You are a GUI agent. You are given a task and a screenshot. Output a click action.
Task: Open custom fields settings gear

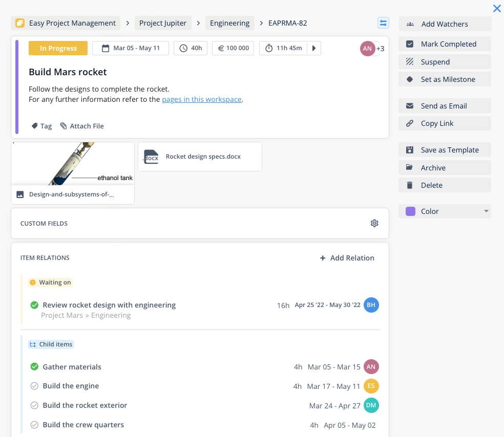point(374,223)
